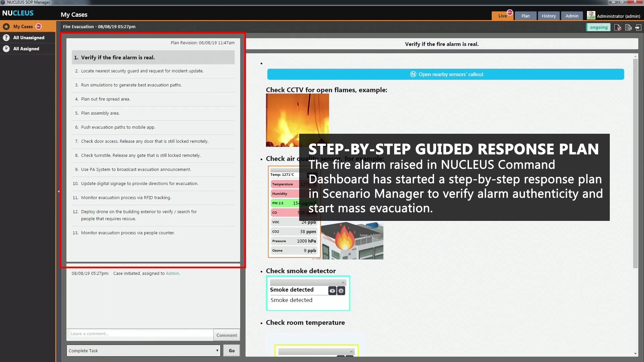Click the My Cases 99+ badge

click(x=39, y=26)
